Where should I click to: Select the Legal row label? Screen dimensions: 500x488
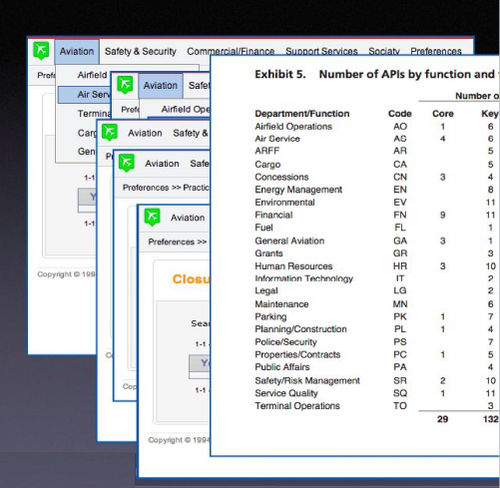pyautogui.click(x=266, y=291)
